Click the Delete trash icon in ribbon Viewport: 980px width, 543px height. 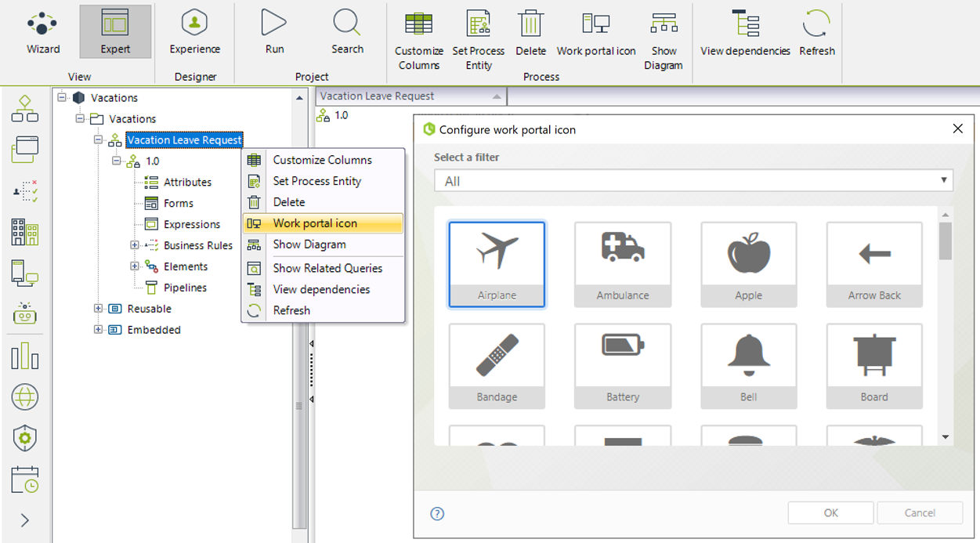click(530, 32)
